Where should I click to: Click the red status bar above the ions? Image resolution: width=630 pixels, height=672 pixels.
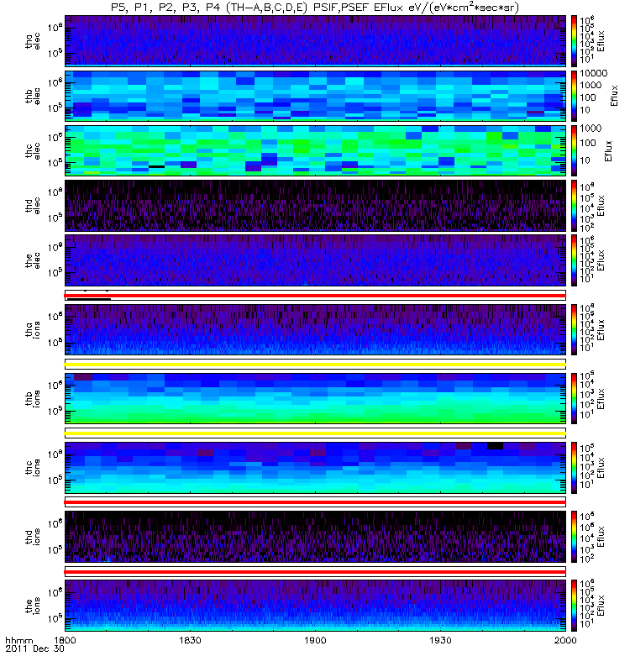pyautogui.click(x=315, y=572)
